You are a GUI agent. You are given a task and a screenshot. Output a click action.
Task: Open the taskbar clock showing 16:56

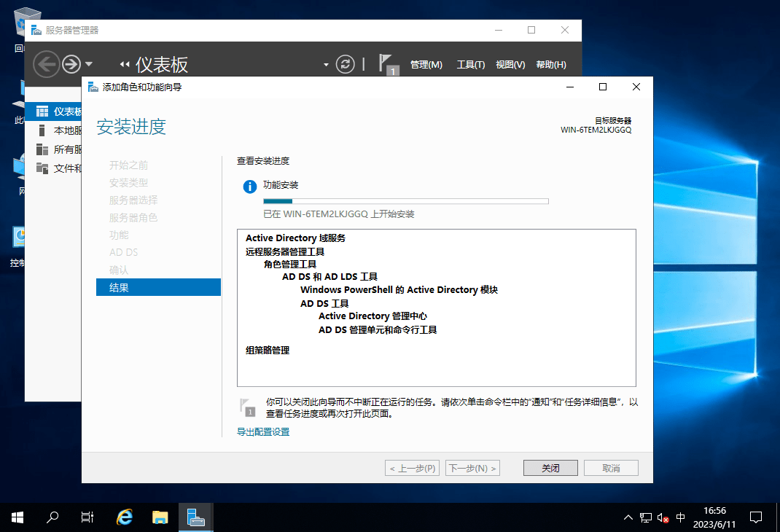pos(714,517)
